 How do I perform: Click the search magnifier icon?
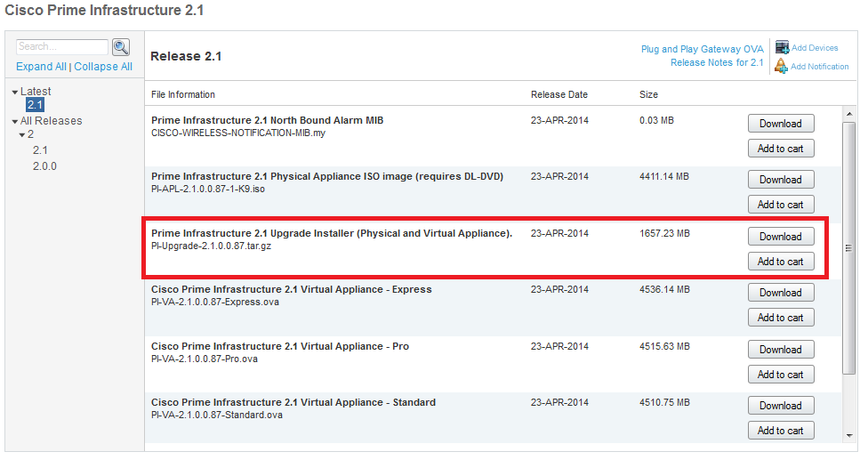(x=121, y=47)
